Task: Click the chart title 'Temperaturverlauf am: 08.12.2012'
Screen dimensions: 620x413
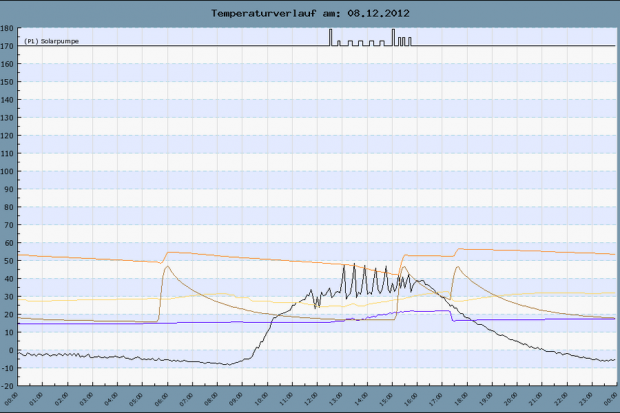Action: [x=310, y=13]
